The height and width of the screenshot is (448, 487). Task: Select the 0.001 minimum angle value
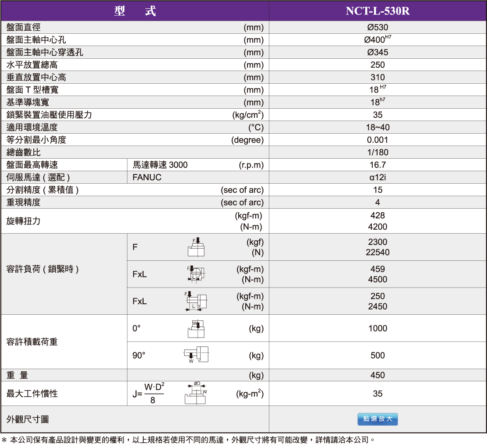point(378,139)
